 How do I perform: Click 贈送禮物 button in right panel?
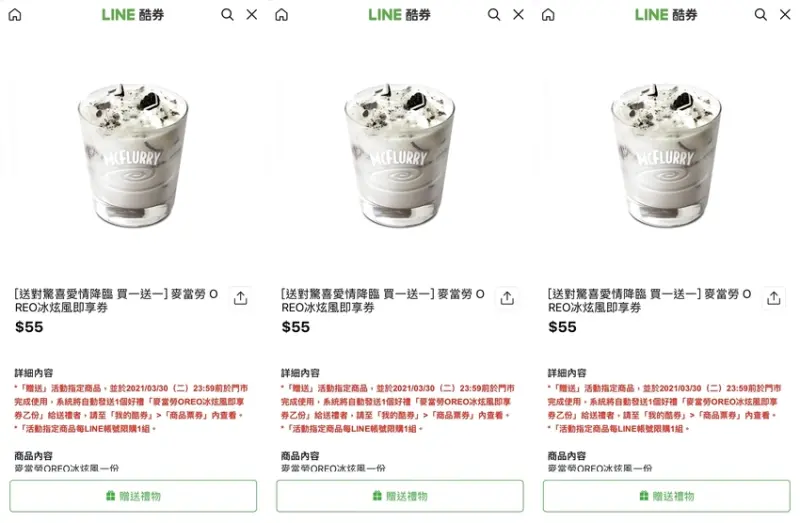(x=667, y=496)
